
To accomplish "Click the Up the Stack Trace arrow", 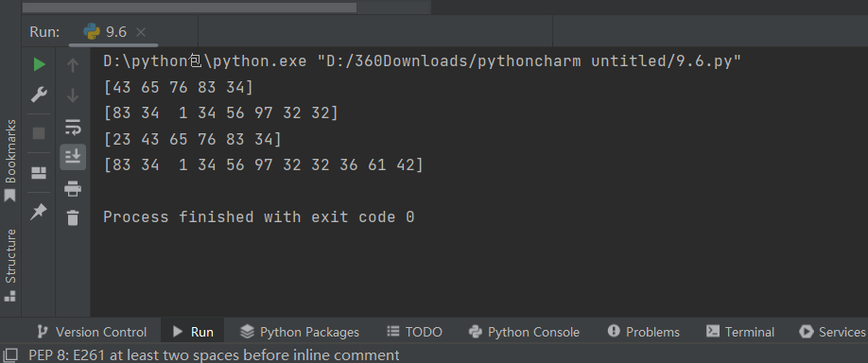I will 73,64.
